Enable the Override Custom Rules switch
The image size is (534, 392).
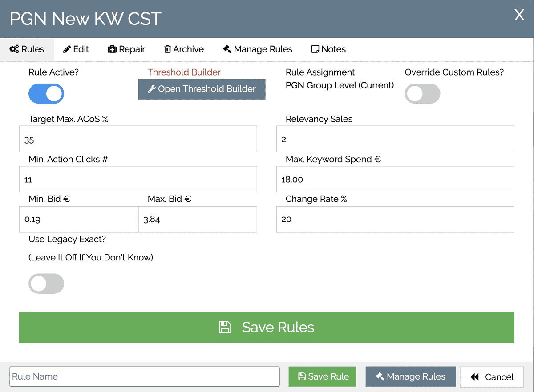pyautogui.click(x=422, y=94)
